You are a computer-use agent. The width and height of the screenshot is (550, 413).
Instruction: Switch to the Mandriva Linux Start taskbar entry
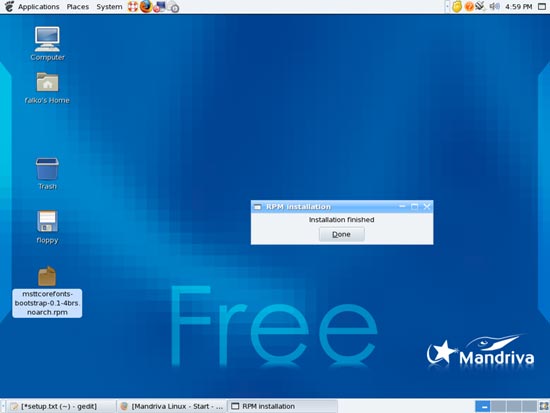pos(172,406)
